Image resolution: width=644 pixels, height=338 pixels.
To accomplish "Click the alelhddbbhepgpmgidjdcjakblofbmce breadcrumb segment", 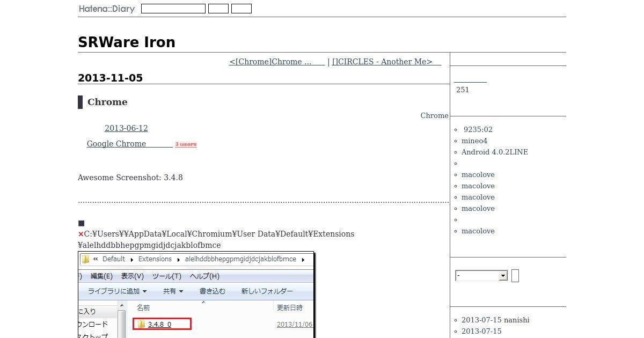I will [240, 259].
